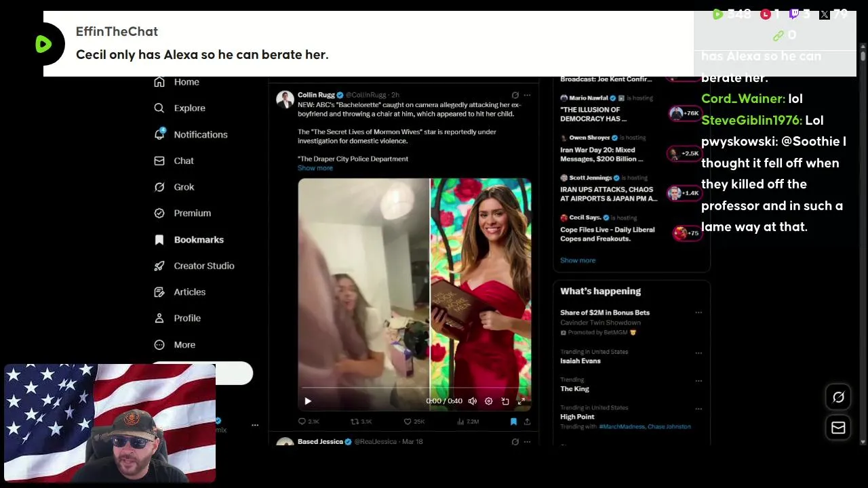Expand post text with Show more
The height and width of the screenshot is (488, 868).
315,168
